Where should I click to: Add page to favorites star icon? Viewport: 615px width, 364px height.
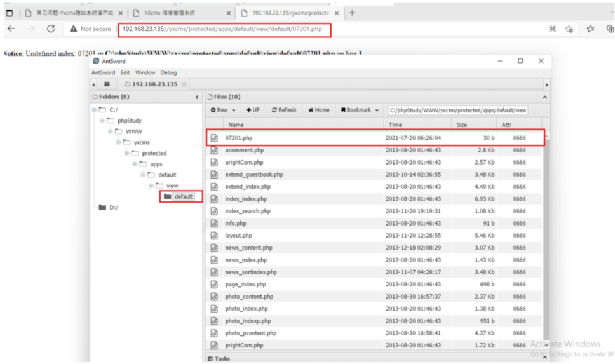(x=569, y=29)
